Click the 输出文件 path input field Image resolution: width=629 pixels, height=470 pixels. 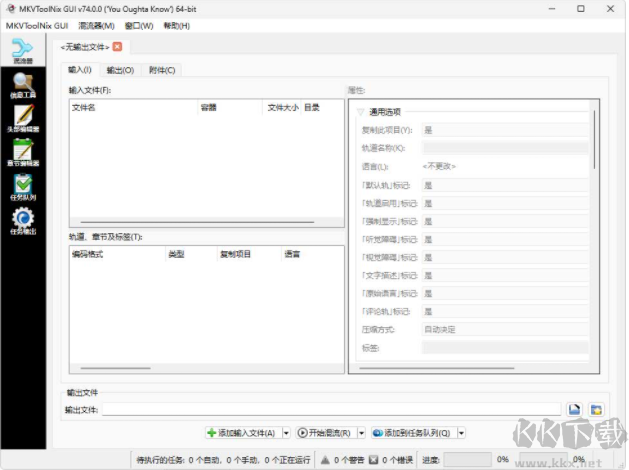coord(332,409)
